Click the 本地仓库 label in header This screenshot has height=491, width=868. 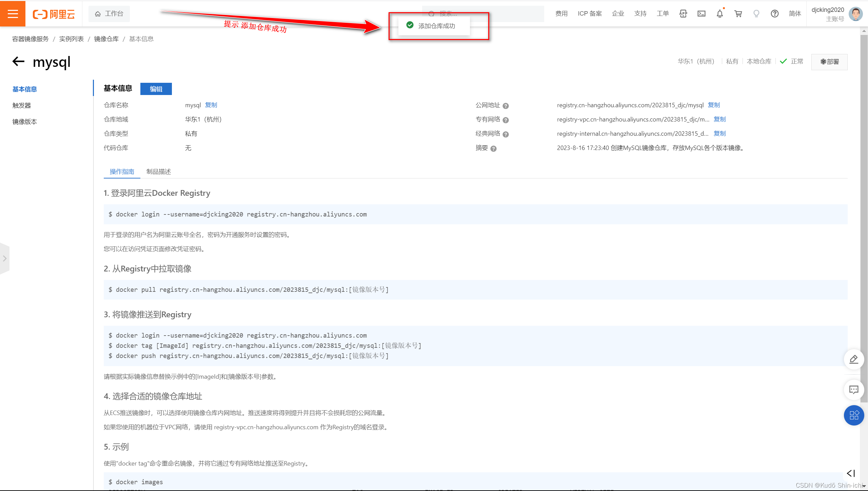point(759,61)
